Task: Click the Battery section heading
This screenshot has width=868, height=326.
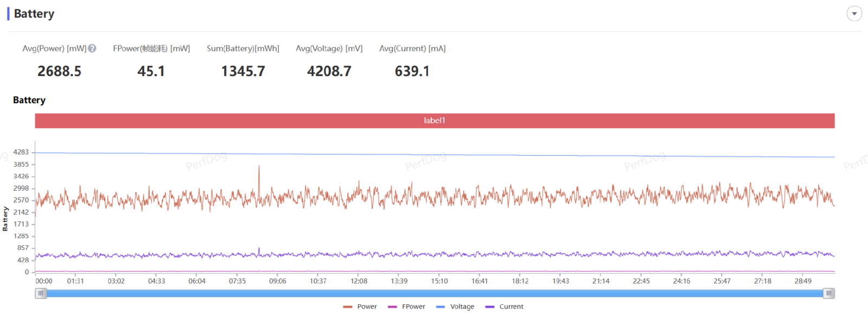Action: pos(34,14)
